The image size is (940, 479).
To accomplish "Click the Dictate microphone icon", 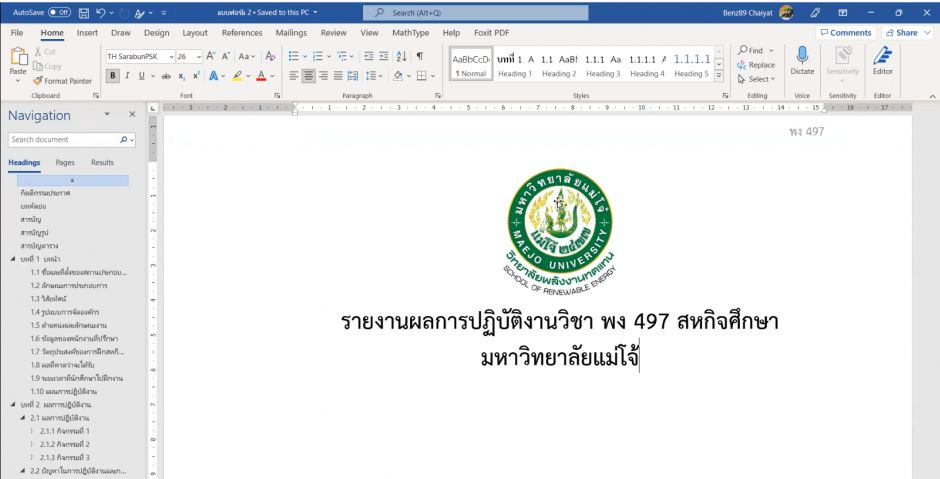I will (802, 56).
